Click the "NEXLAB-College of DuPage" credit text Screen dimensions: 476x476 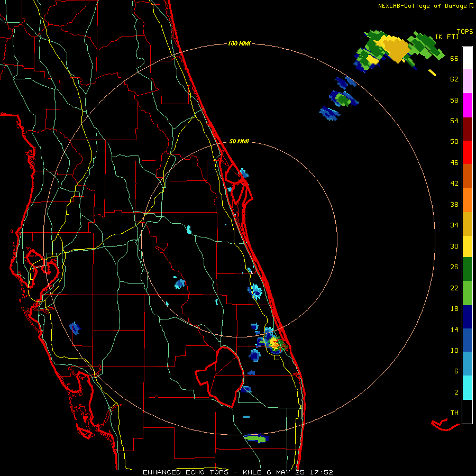coord(422,6)
